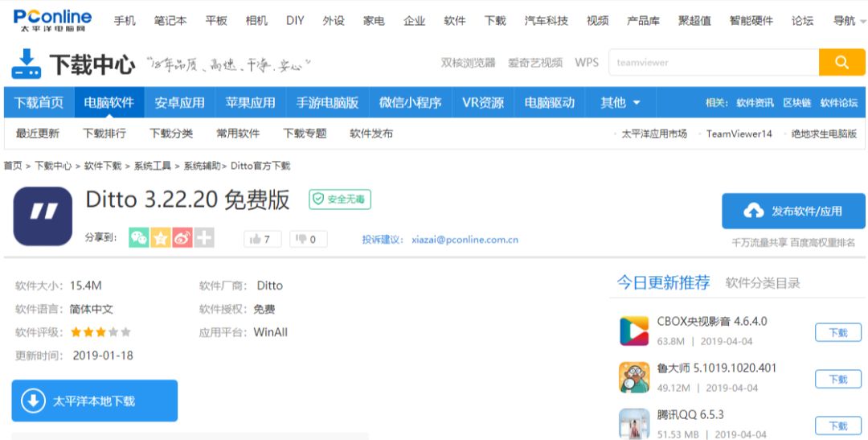Click xiazai@pconline.com.cn email link
The height and width of the screenshot is (440, 868).
pos(465,240)
